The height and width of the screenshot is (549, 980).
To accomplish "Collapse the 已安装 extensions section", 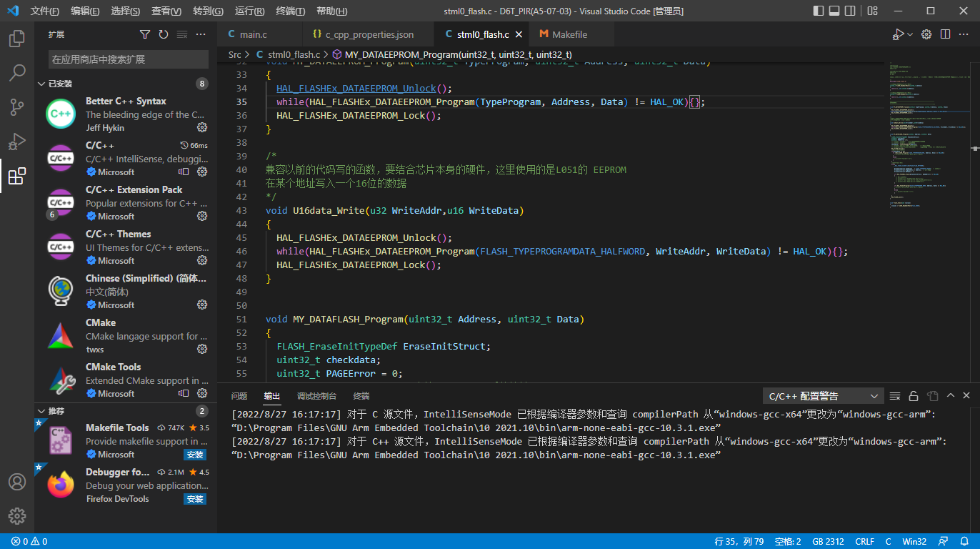I will 126,84.
